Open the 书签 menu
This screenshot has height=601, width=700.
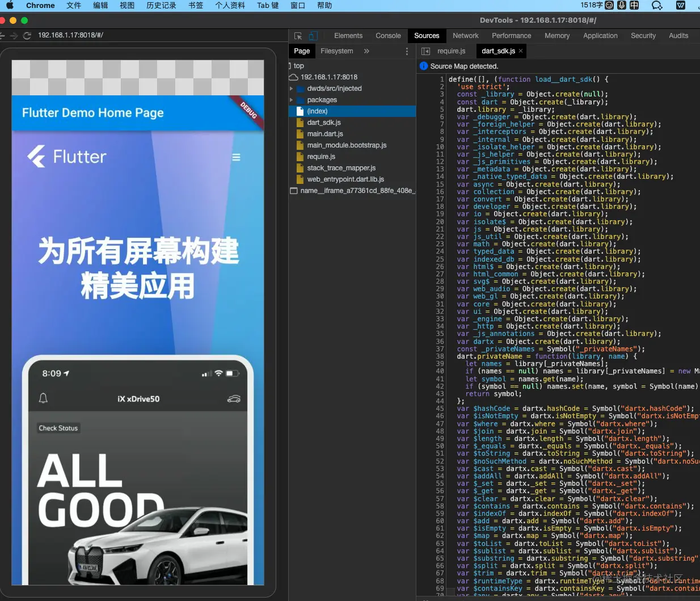point(196,5)
